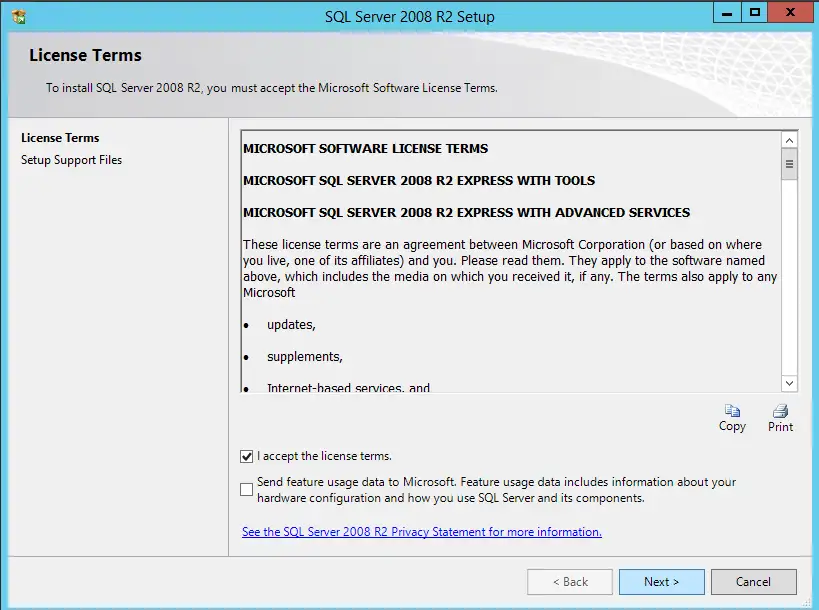Cancel the SQL Server setup
819x610 pixels.
click(753, 582)
